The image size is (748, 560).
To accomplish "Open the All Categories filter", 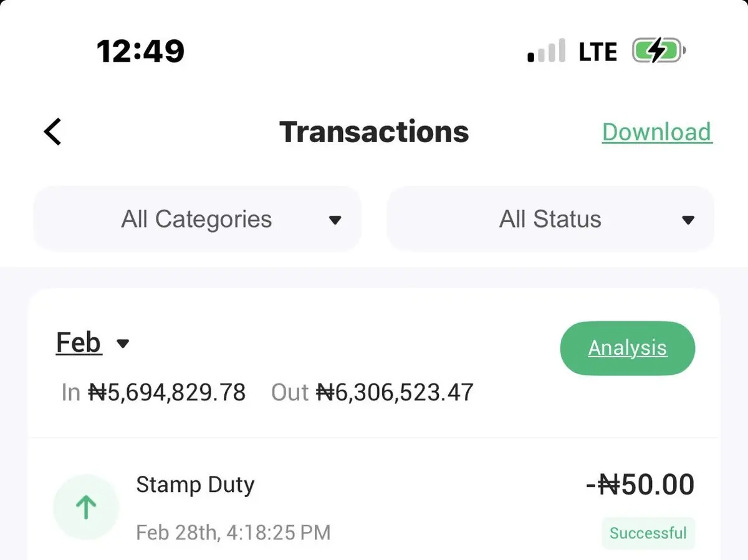I will click(x=197, y=220).
